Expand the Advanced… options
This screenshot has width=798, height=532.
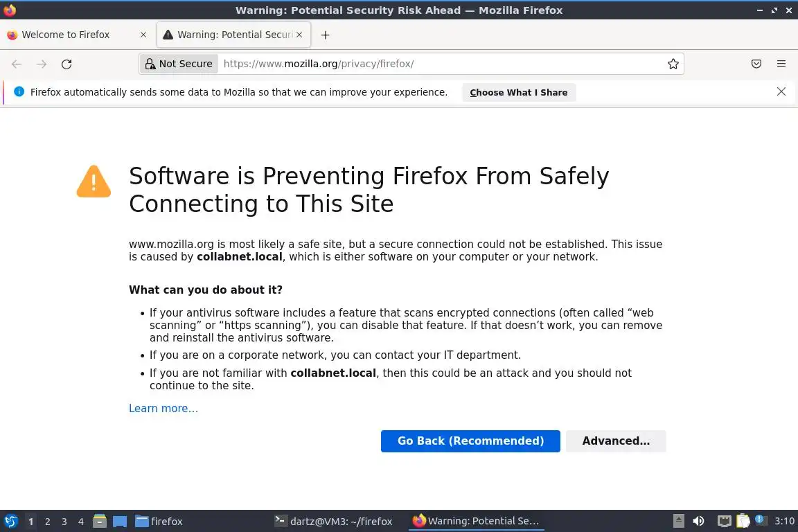(x=616, y=441)
